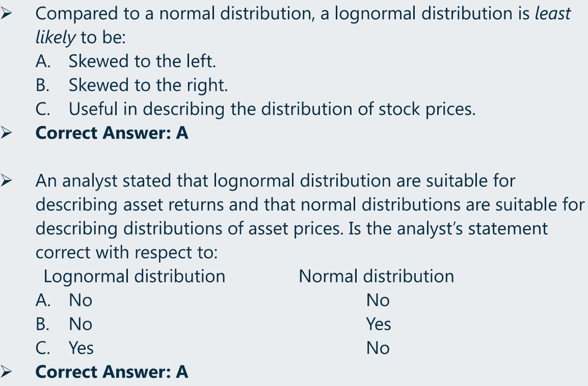Click the final 'Correct Answer: A' text

pyautogui.click(x=112, y=372)
